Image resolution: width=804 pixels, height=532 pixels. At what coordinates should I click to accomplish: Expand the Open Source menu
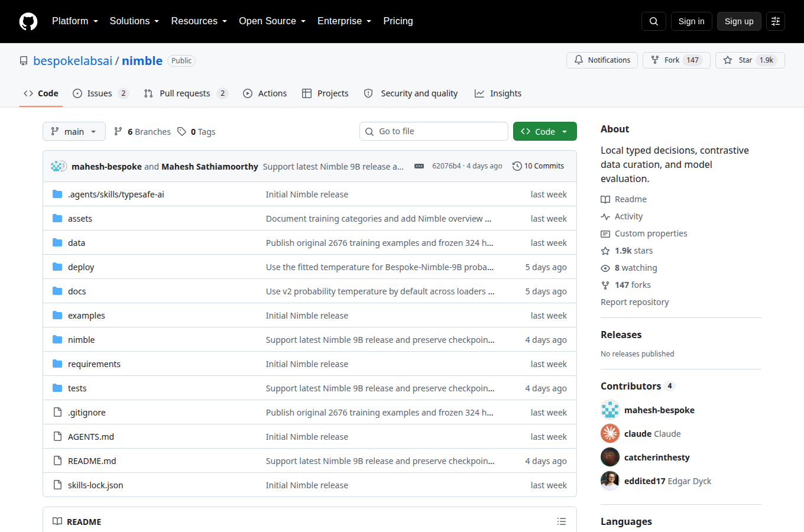(273, 21)
